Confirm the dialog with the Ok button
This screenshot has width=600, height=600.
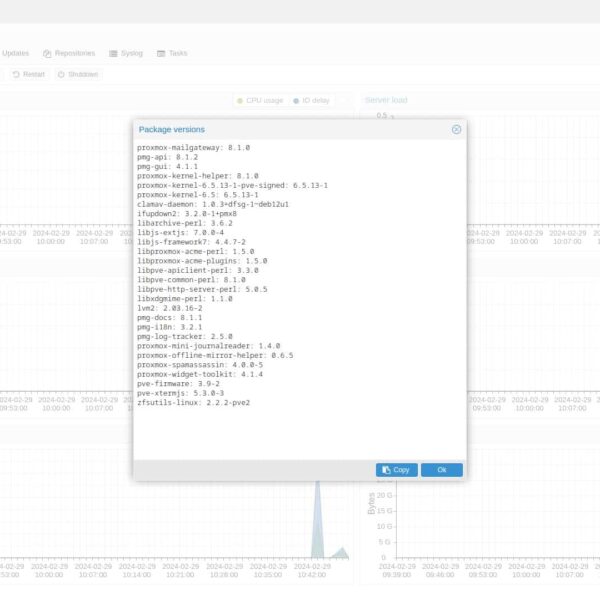pyautogui.click(x=442, y=470)
